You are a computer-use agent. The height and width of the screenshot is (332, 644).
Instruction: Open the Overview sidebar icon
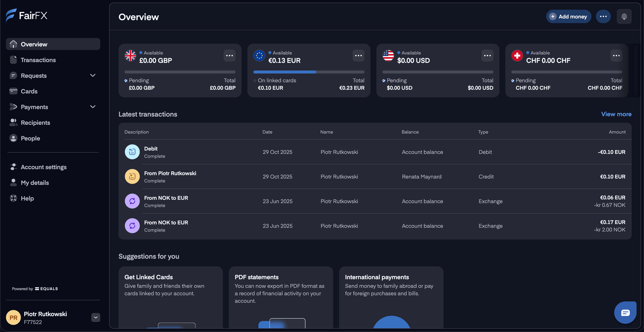[13, 44]
